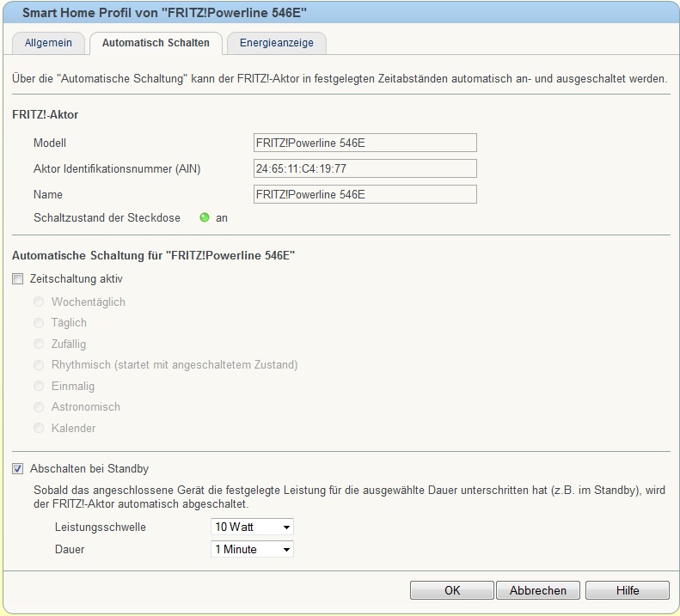Open the Leistungsschwelle 10 Watt dropdown

[x=252, y=527]
